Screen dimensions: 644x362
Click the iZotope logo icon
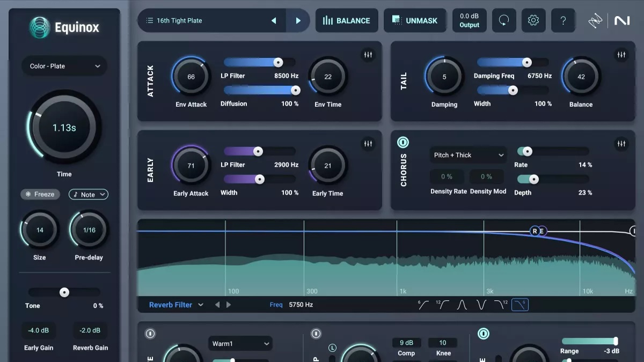point(595,20)
